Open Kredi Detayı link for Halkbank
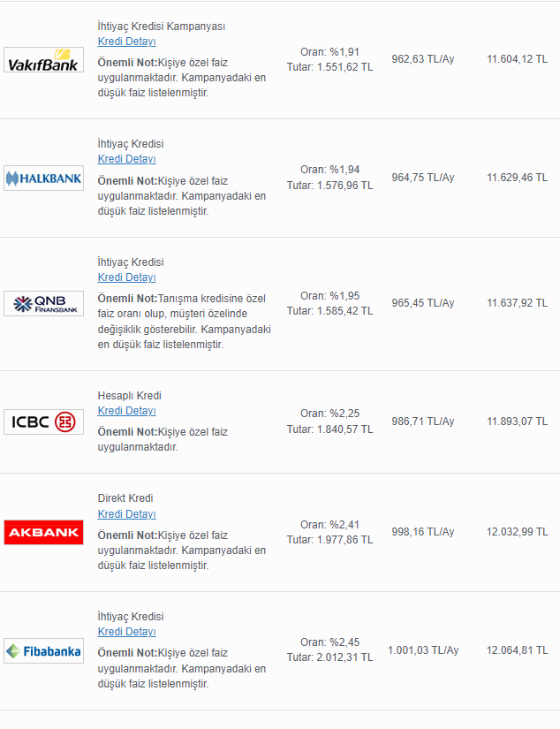This screenshot has width=560, height=729. coord(126,159)
